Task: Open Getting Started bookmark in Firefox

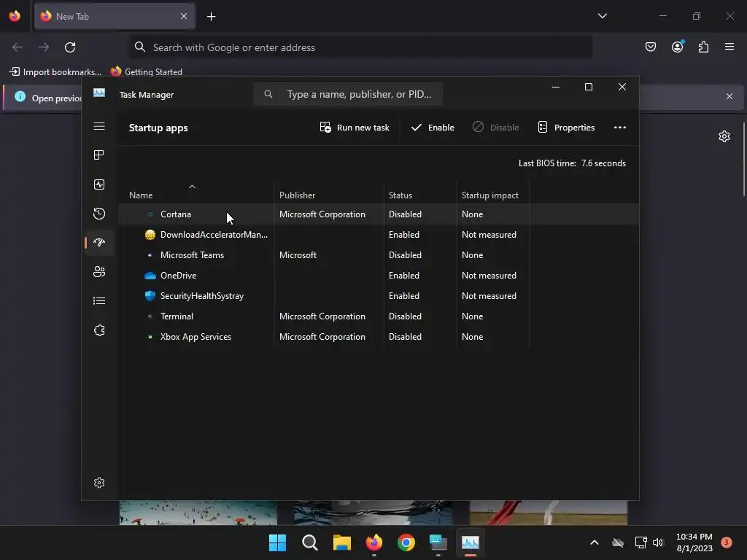Action: tap(147, 72)
